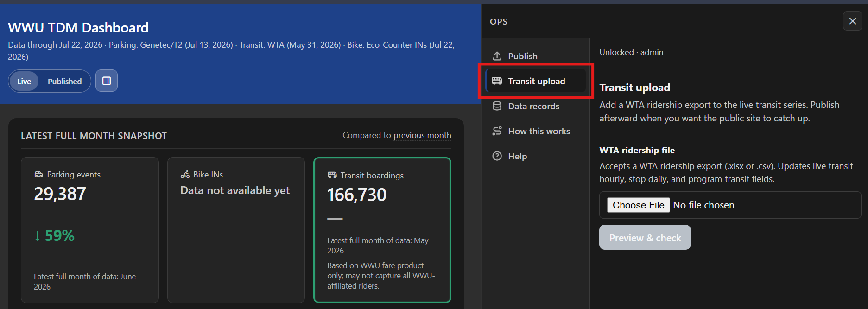Switch to the Published view toggle
This screenshot has width=868, height=309.
pyautogui.click(x=64, y=82)
